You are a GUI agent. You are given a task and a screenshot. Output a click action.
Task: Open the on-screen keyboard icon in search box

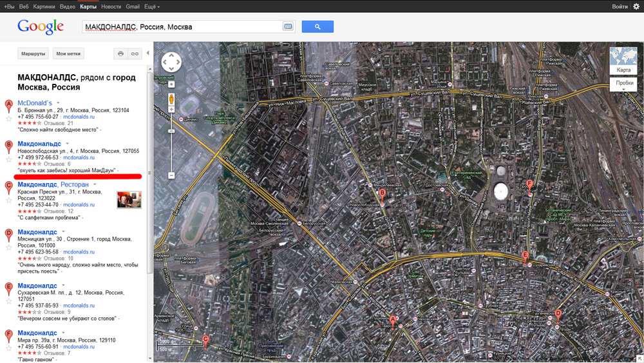click(x=288, y=26)
